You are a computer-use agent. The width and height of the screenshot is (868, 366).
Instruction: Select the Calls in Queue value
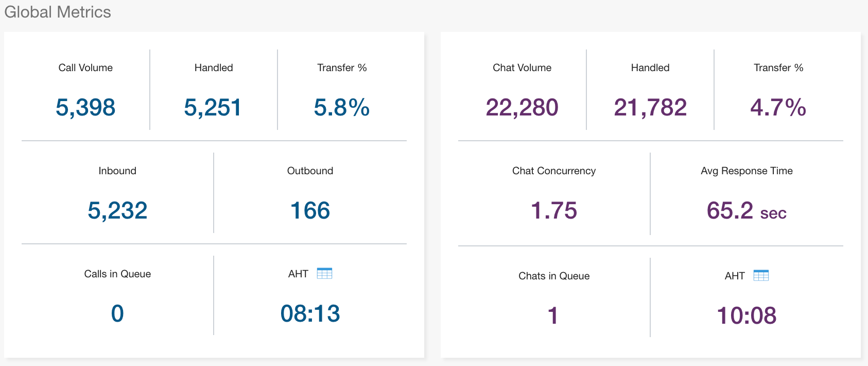click(117, 313)
